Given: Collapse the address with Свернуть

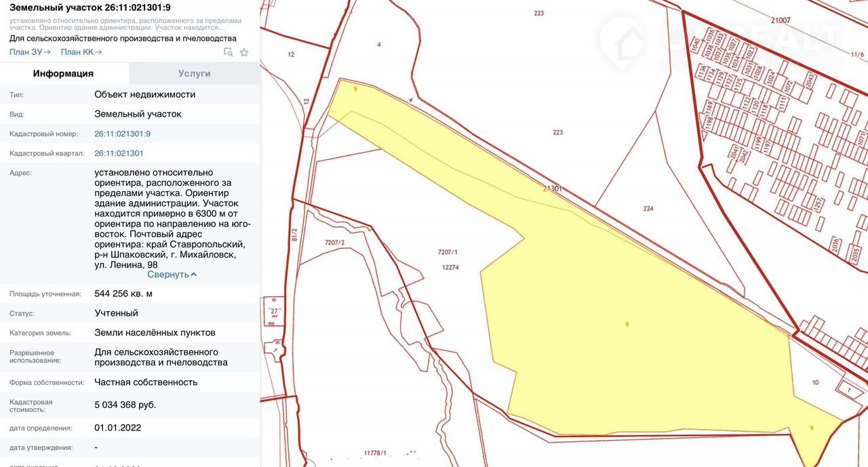Looking at the screenshot, I should [172, 275].
